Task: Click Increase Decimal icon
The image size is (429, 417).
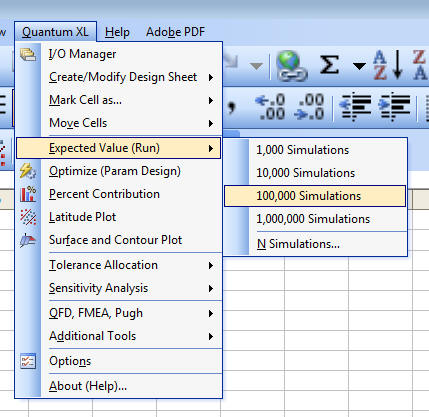Action: pyautogui.click(x=270, y=107)
